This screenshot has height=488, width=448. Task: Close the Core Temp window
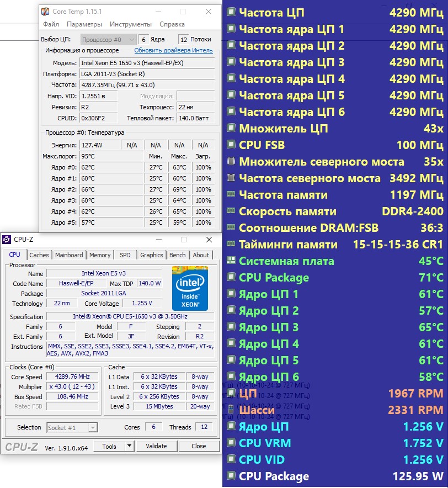[x=209, y=12]
